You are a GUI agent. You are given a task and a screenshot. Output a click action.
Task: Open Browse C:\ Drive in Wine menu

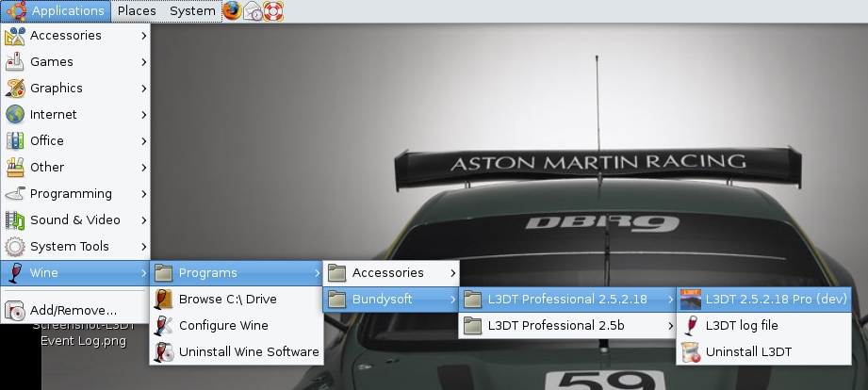227,300
